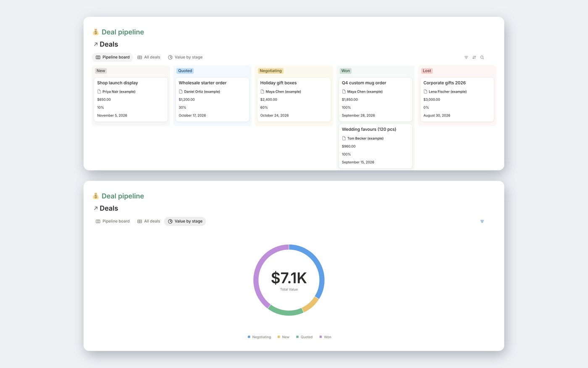Click the sort arrows icon in top panel

474,57
